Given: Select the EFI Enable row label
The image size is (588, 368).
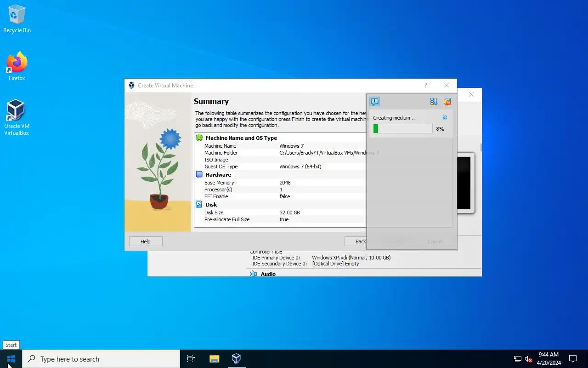Looking at the screenshot, I should 216,196.
